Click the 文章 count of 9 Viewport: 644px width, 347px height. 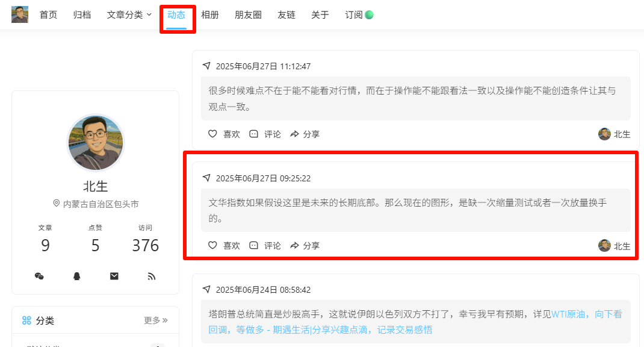pos(46,245)
